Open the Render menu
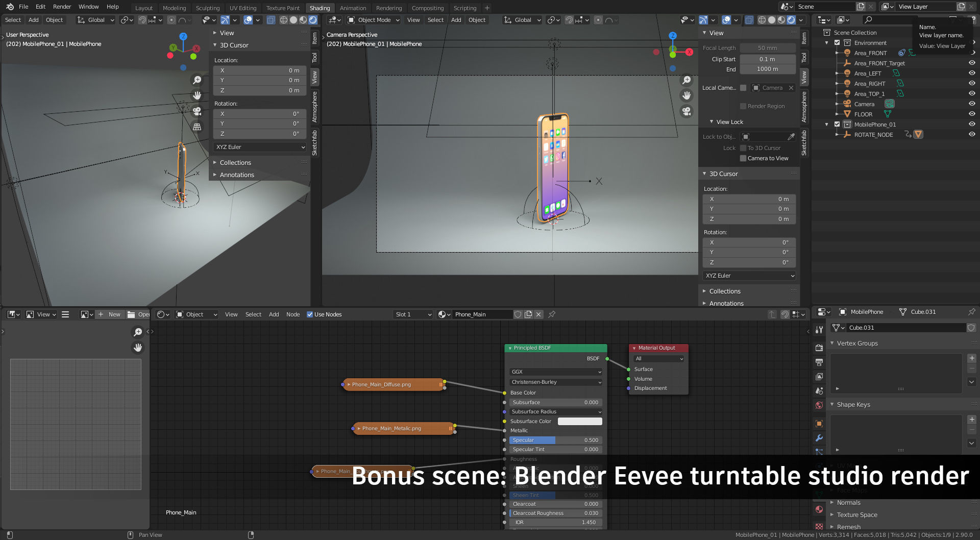Image resolution: width=980 pixels, height=540 pixels. pos(62,7)
